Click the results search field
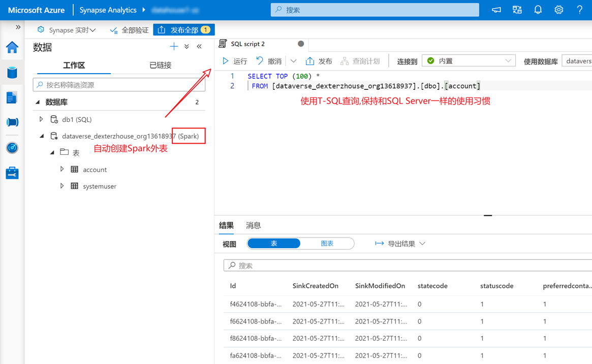 click(408, 265)
